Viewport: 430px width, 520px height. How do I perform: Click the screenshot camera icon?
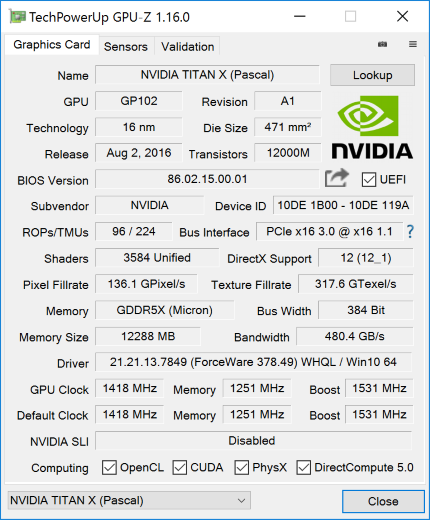tap(382, 44)
